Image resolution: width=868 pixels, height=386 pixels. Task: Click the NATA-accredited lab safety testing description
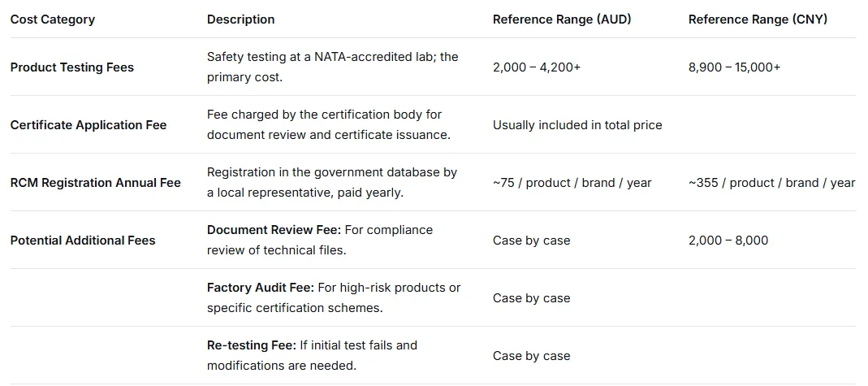point(332,67)
